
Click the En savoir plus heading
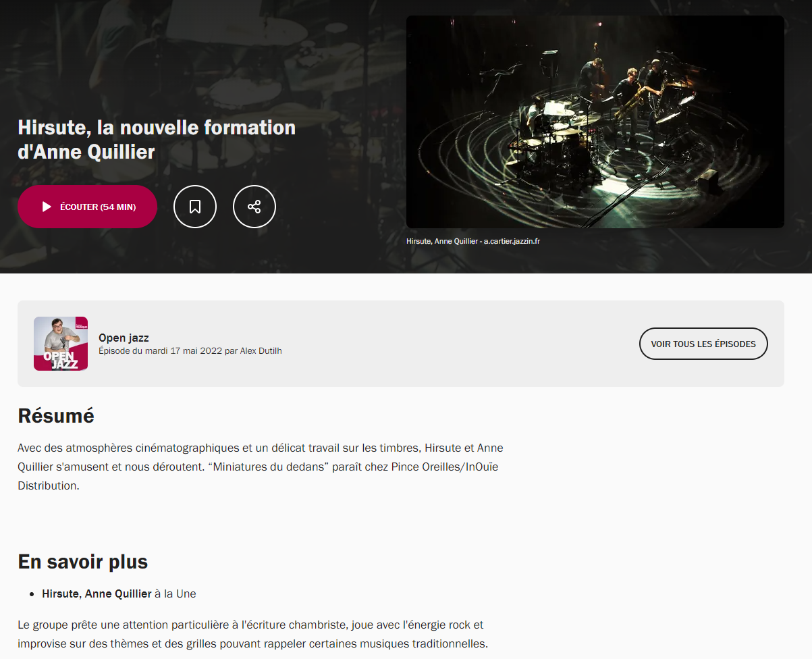click(x=82, y=562)
